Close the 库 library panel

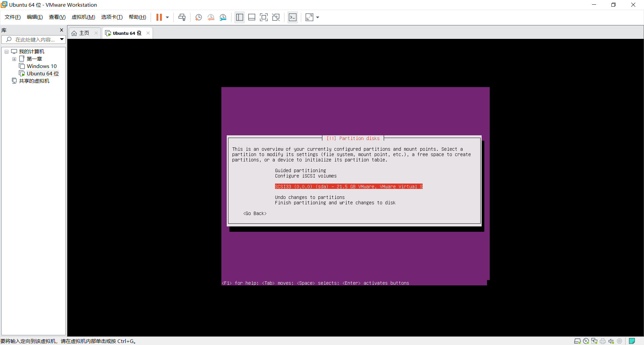(x=61, y=30)
